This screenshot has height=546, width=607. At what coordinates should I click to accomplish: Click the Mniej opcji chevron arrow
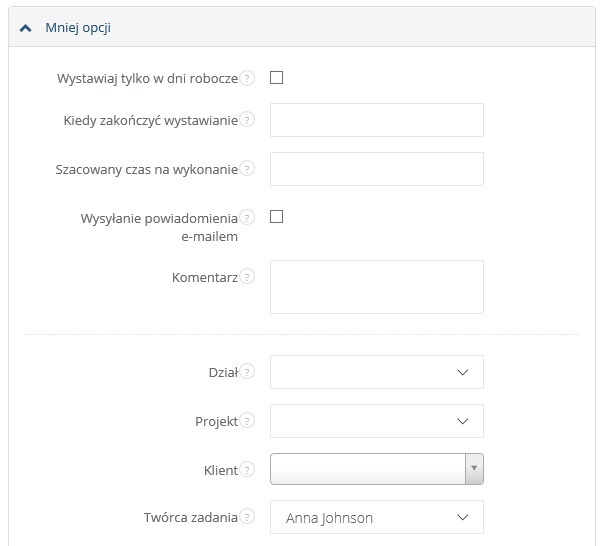click(x=27, y=28)
